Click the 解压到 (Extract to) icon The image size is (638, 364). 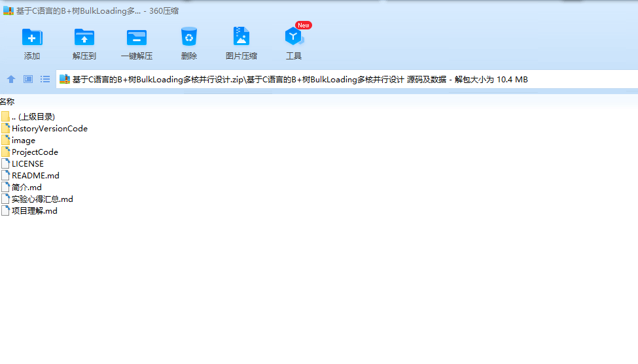pos(84,37)
